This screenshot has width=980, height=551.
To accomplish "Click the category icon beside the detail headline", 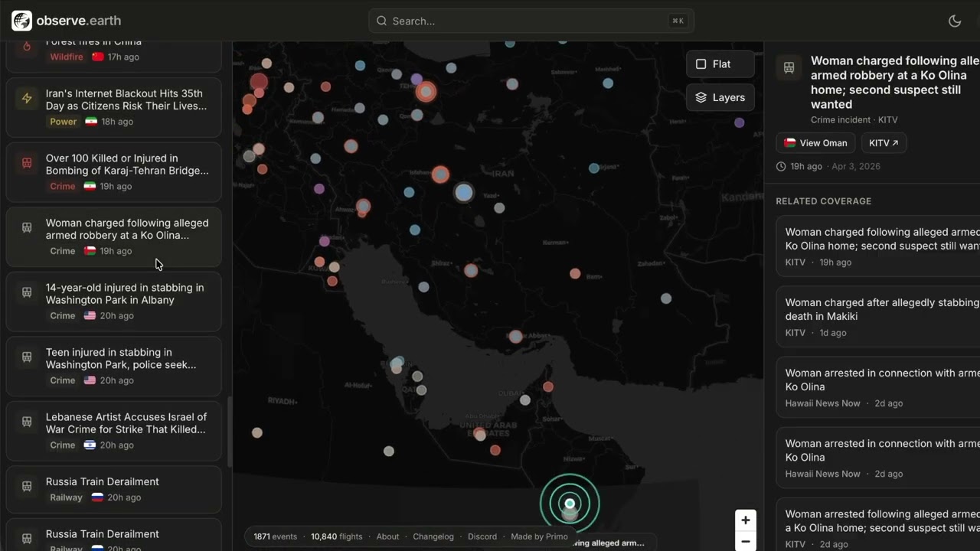I will pyautogui.click(x=789, y=67).
